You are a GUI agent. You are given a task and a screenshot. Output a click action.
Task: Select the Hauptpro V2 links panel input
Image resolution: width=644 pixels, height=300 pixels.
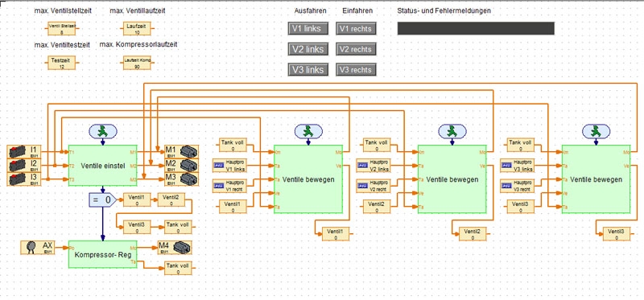click(x=374, y=166)
